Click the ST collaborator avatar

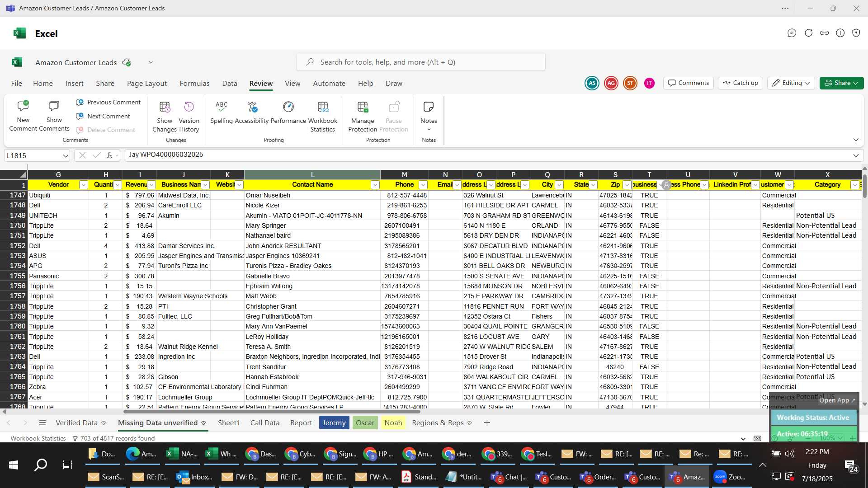point(630,83)
